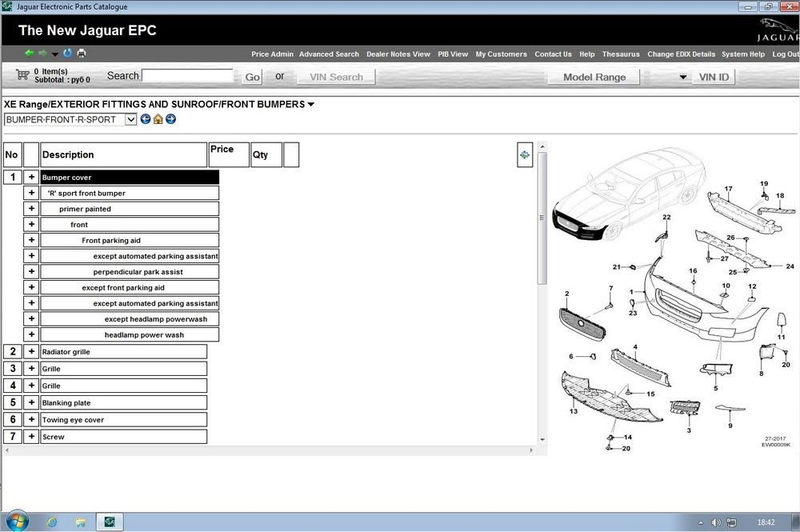Open the Advanced Search menu item
Viewport: 800px width, 532px height.
click(x=329, y=54)
